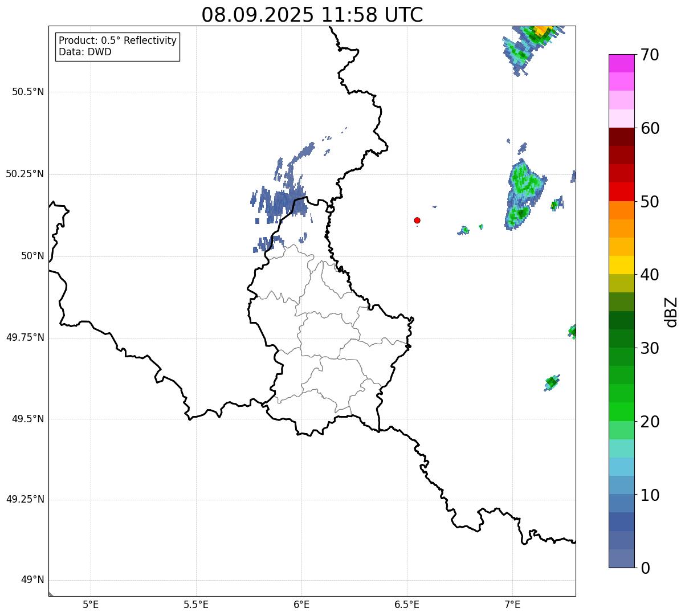Click the 40 tick on colorbar

pos(650,275)
